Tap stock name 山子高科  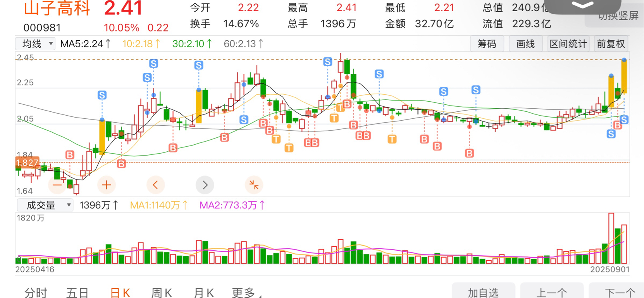coord(57,8)
